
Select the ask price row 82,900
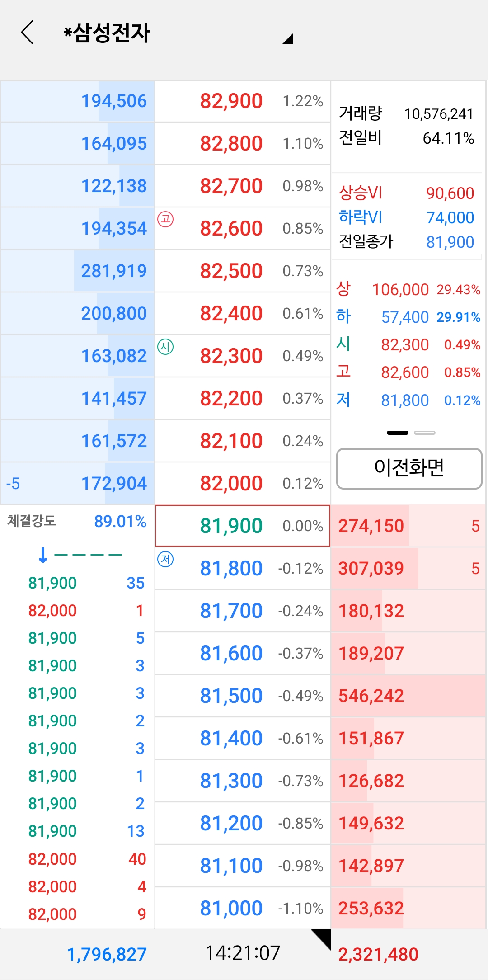click(x=231, y=100)
